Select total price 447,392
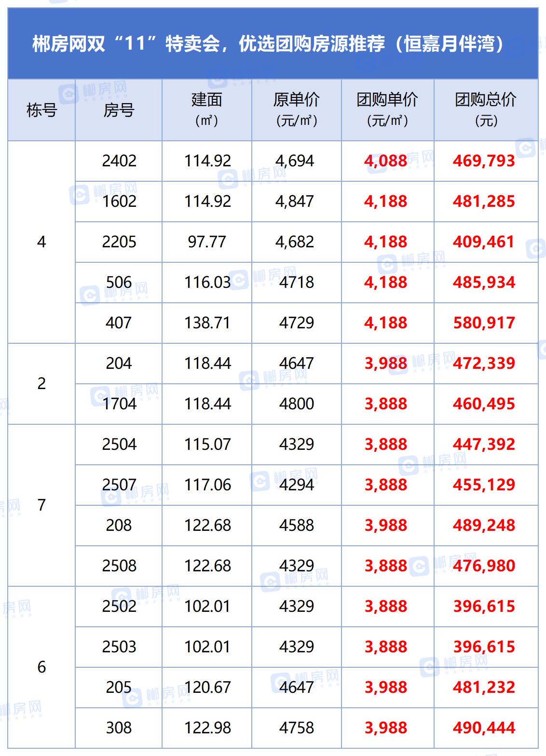The image size is (546, 756). tap(484, 445)
